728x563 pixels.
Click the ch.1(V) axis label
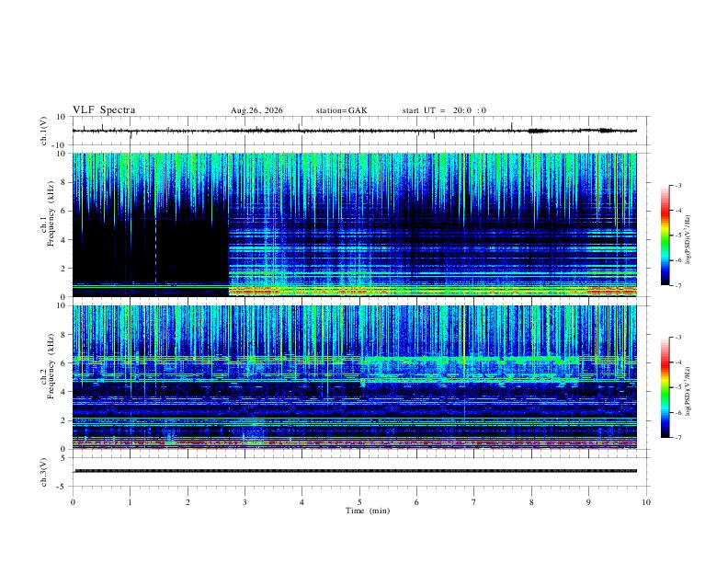44,131
